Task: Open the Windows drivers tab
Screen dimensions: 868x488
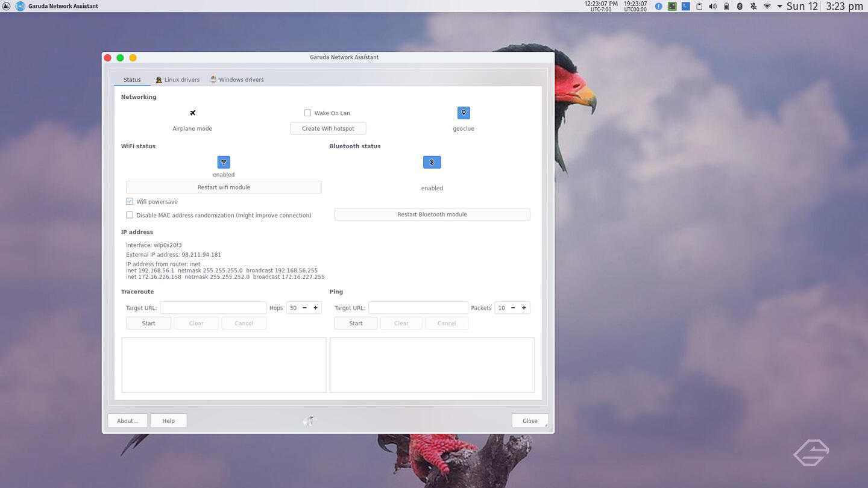Action: click(x=237, y=80)
